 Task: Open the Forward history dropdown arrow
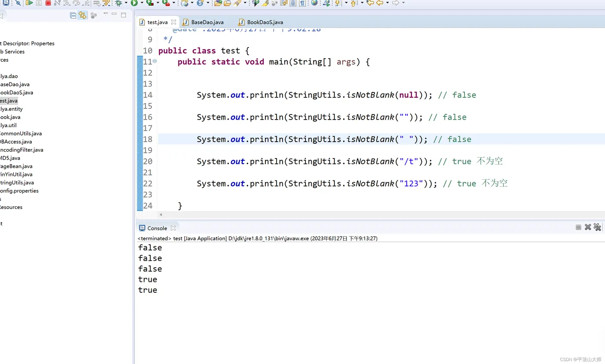(x=403, y=3)
